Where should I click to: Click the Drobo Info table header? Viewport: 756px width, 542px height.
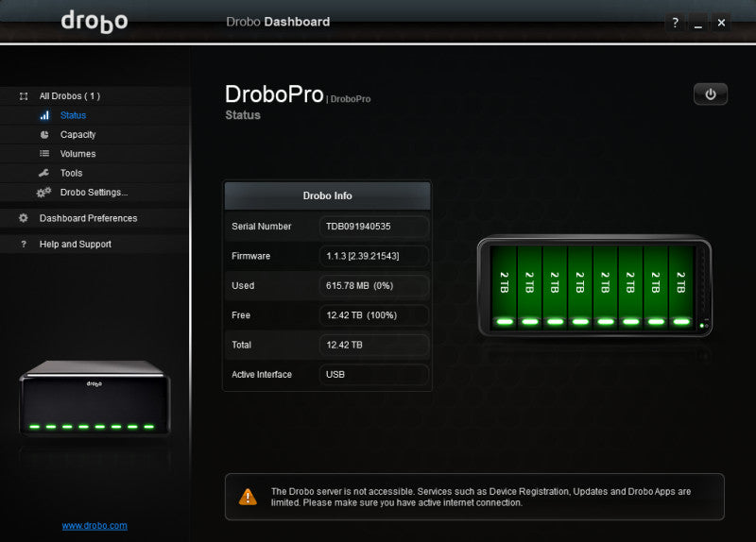(327, 195)
